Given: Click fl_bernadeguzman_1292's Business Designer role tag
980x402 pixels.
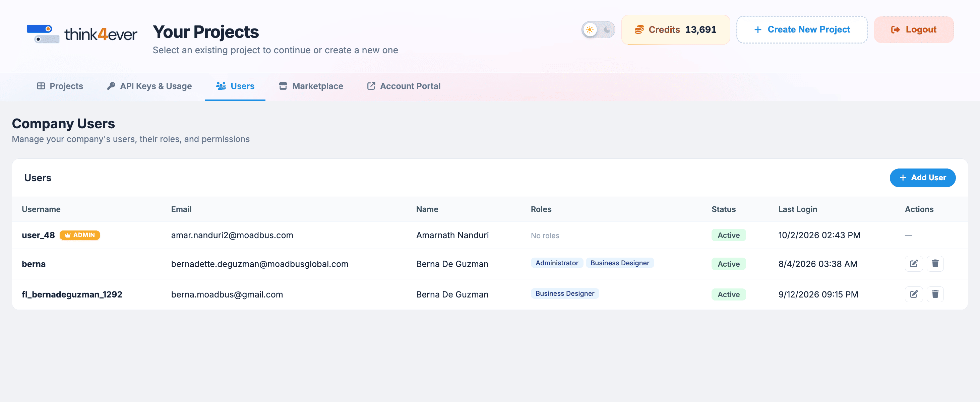Looking at the screenshot, I should pyautogui.click(x=564, y=293).
